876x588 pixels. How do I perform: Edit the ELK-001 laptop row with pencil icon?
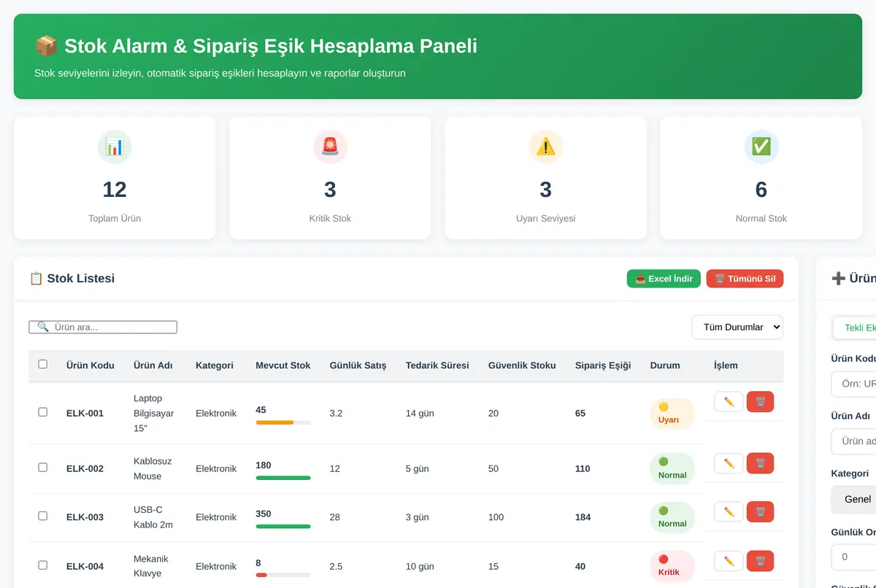pyautogui.click(x=729, y=402)
